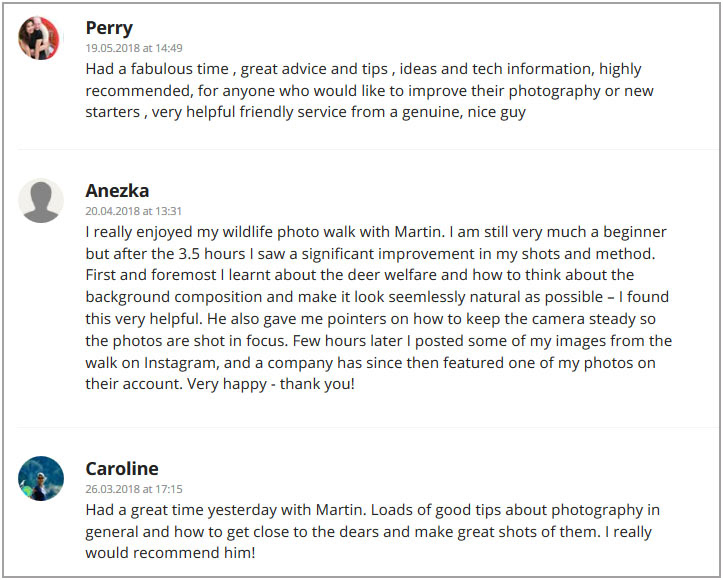Click Anezka's line mentioning wildlife photo walk
The width and height of the screenshot is (723, 580).
[376, 231]
